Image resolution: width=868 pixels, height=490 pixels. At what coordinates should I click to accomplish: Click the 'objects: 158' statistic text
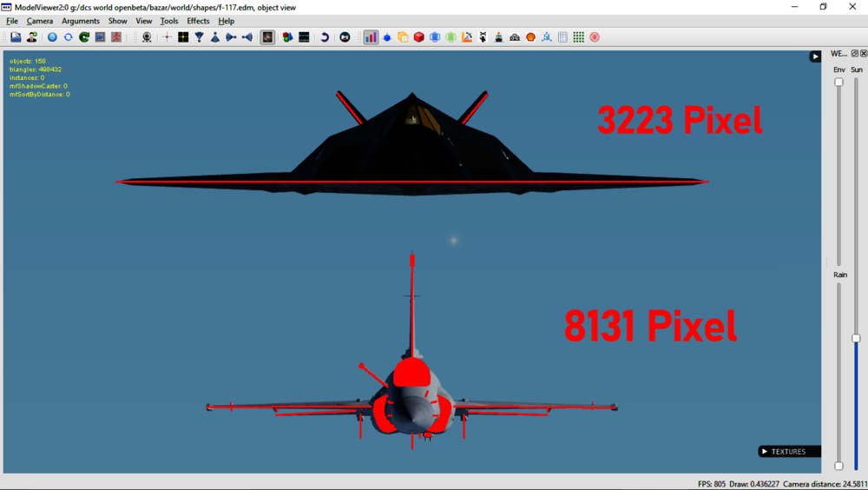point(28,61)
